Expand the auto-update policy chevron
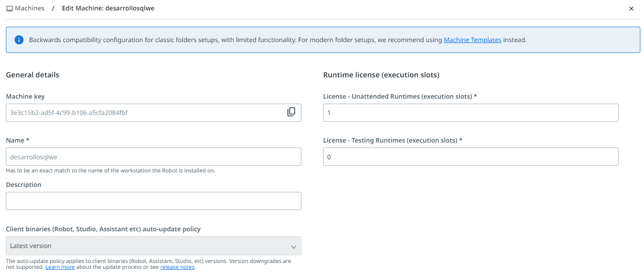Image resolution: width=644 pixels, height=272 pixels. point(293,247)
